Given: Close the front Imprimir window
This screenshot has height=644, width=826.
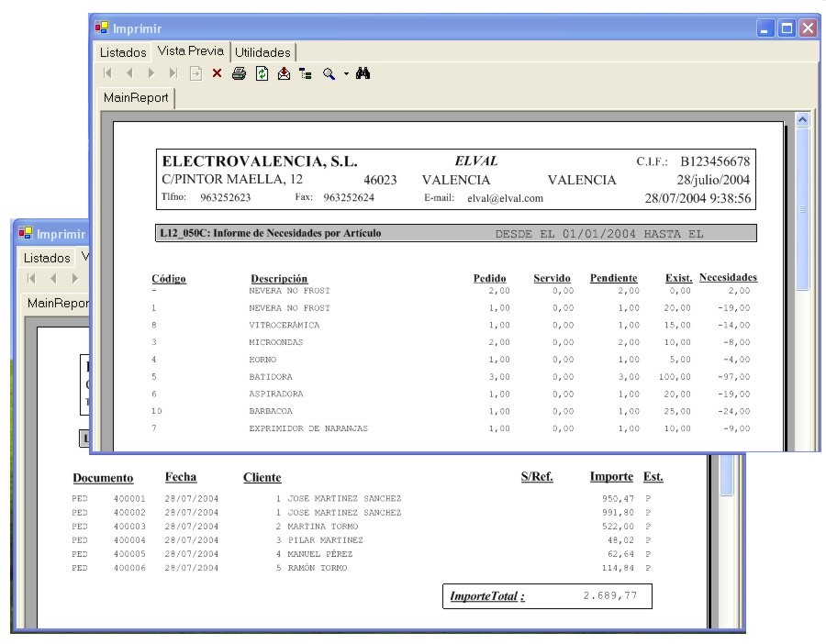Looking at the screenshot, I should point(808,28).
